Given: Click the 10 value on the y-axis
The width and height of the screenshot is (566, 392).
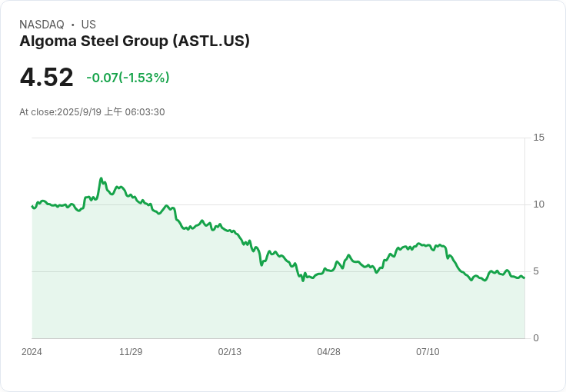Looking at the screenshot, I should (538, 204).
